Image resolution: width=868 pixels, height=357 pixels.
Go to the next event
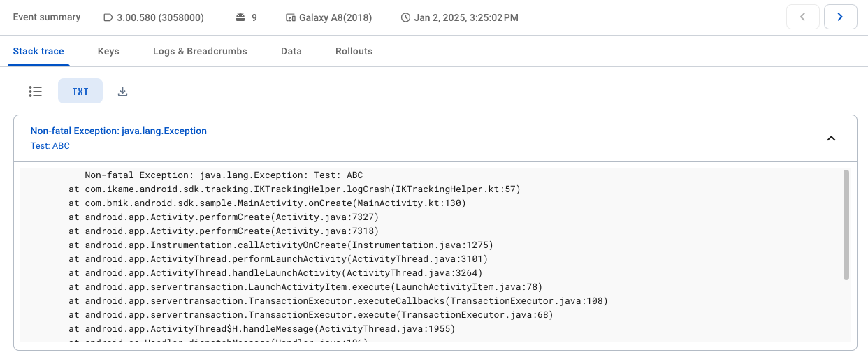(x=840, y=17)
